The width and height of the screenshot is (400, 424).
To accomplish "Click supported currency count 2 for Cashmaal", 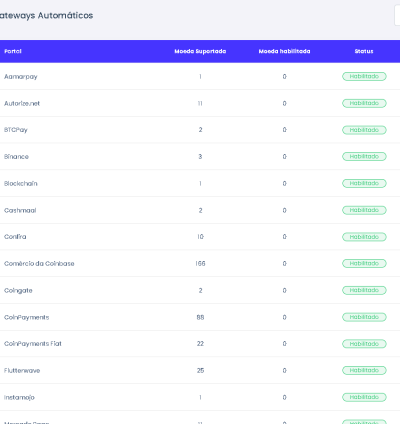I will (x=200, y=210).
